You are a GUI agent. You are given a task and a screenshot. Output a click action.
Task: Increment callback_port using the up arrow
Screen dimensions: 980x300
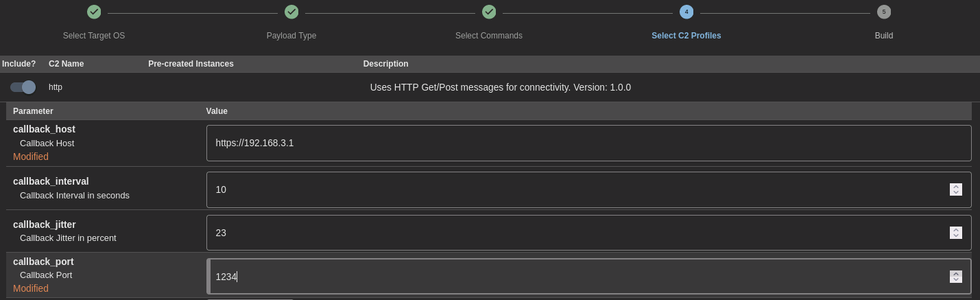[x=956, y=273]
